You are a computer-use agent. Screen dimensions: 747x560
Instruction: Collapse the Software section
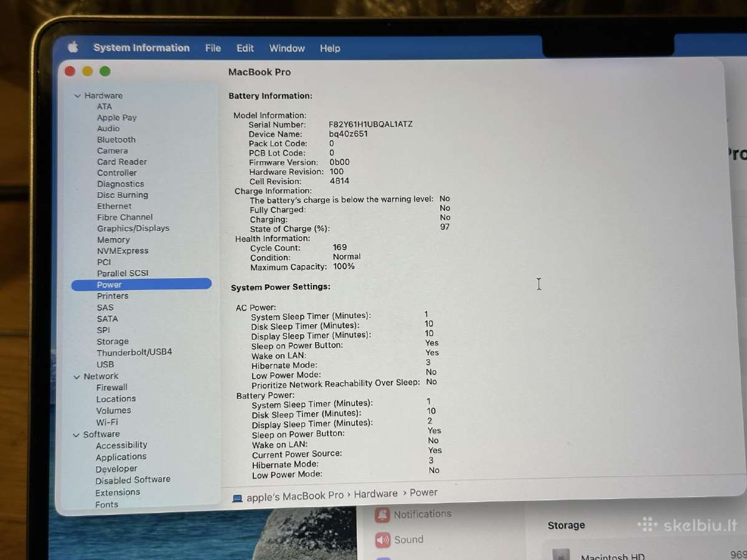point(76,435)
